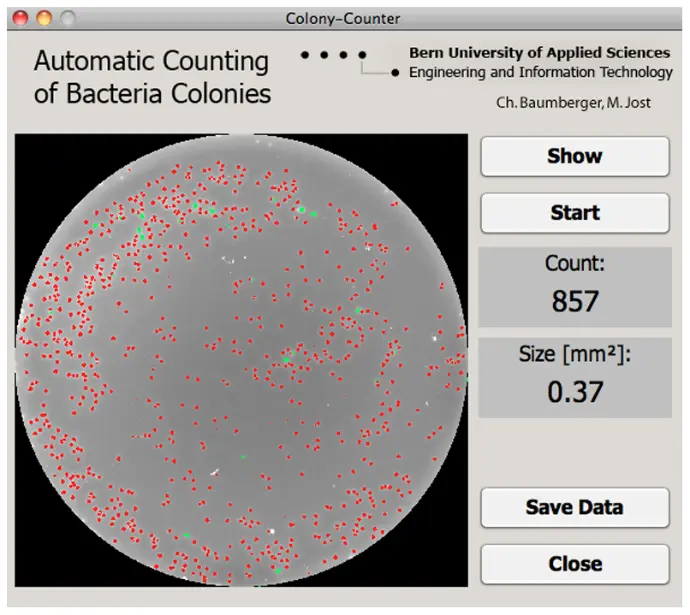Viewport: 690px width, 615px height.
Task: Click the center of the petri dish image
Action: 241,360
